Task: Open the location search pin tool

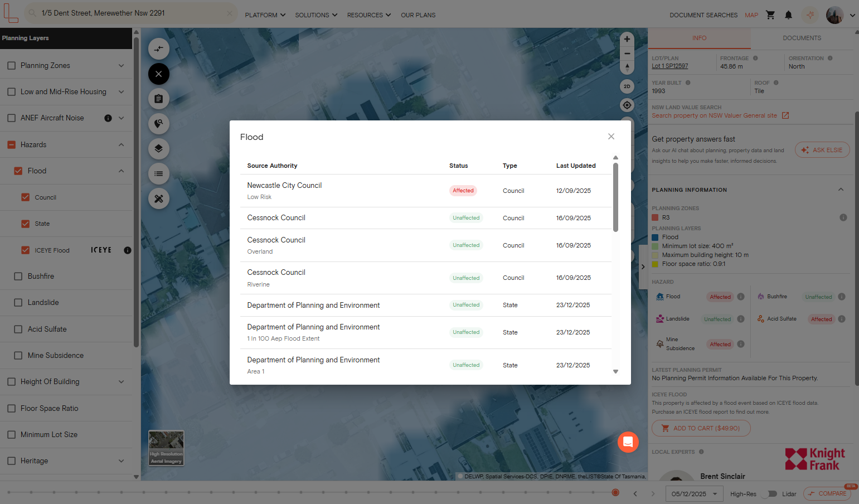Action: point(159,124)
